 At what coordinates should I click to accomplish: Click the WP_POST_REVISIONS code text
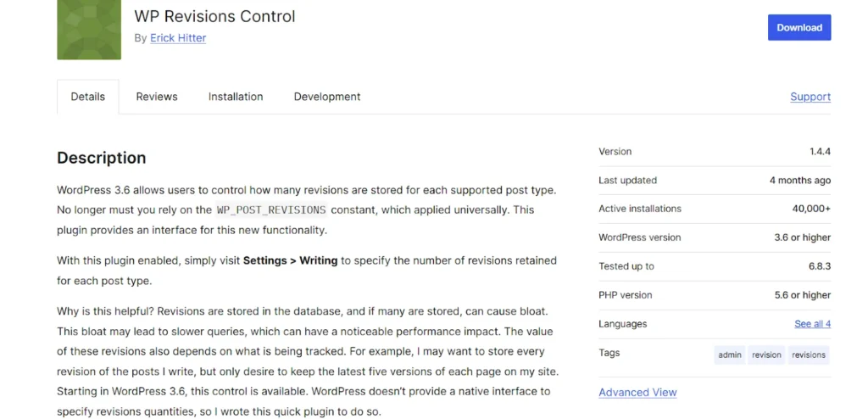pos(271,210)
